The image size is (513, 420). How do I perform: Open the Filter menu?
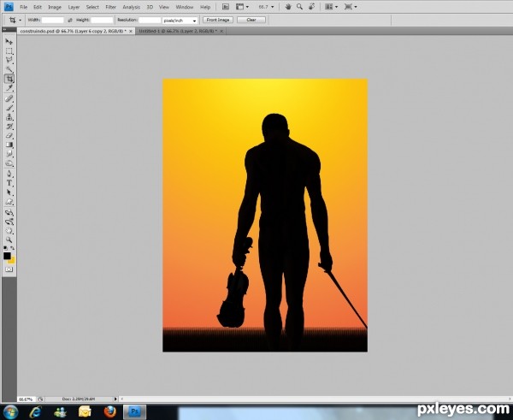coord(110,7)
